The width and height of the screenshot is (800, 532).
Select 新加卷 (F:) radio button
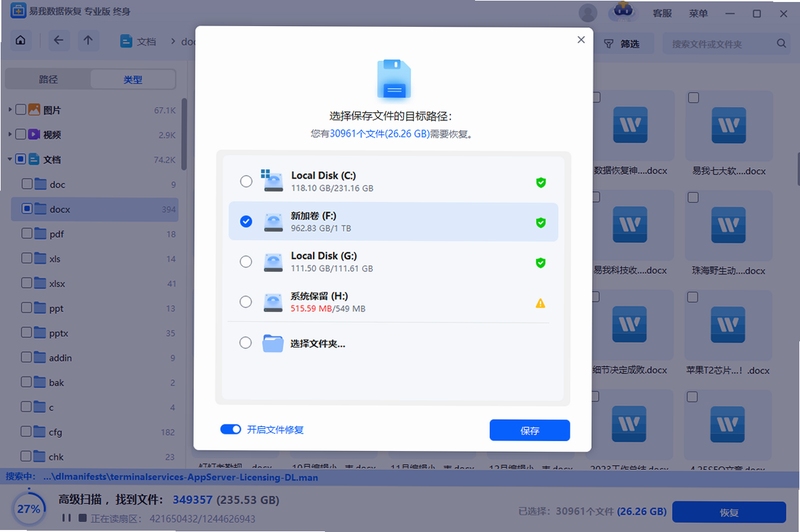pos(246,221)
